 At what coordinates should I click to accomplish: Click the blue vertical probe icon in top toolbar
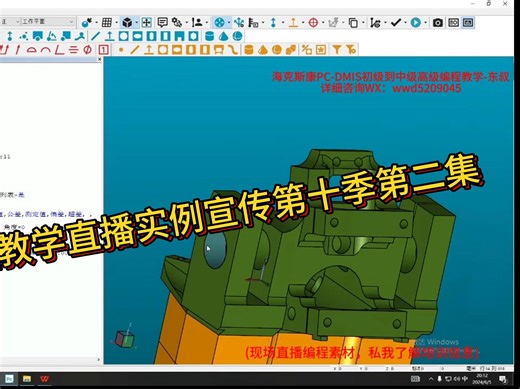[x=273, y=23]
